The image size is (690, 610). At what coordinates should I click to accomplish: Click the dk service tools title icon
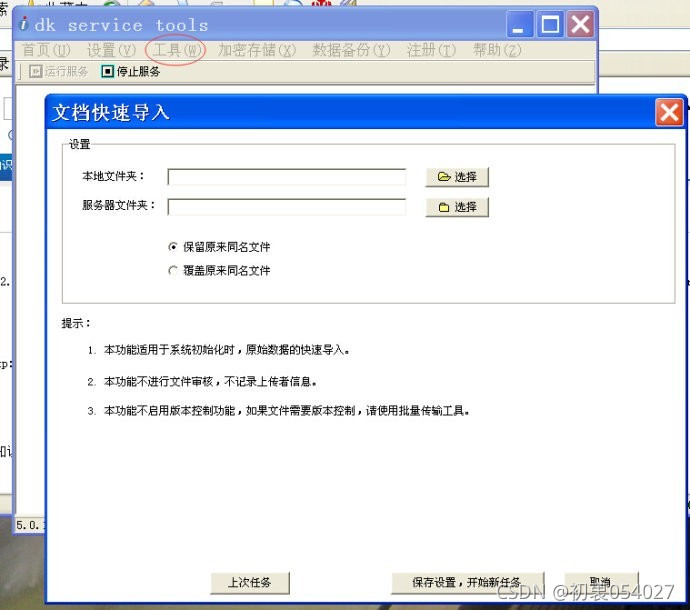[24, 24]
